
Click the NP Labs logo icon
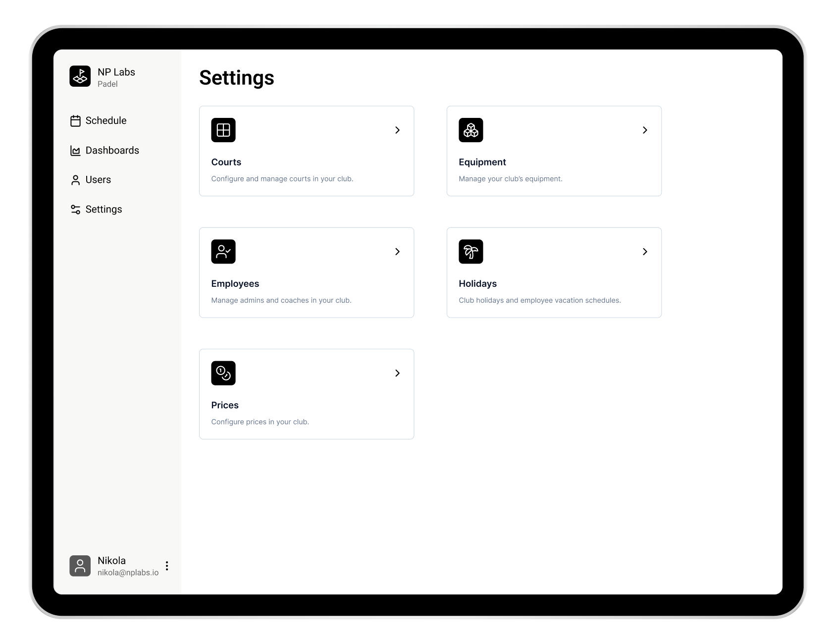(x=80, y=76)
